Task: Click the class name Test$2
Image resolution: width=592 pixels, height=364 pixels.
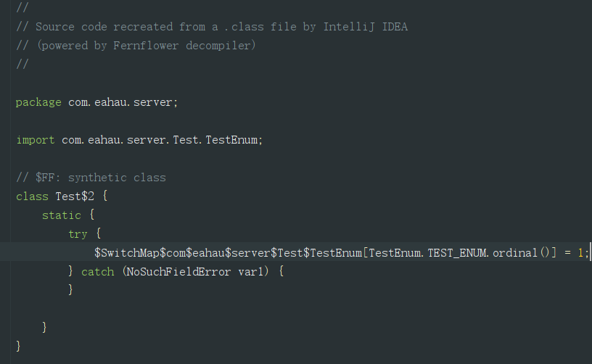Action: tap(75, 197)
